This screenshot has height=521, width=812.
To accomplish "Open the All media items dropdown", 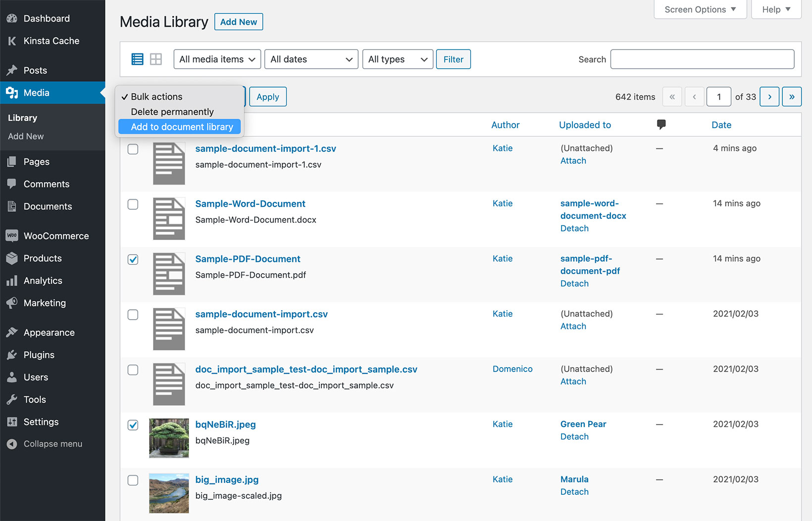I will pos(217,59).
